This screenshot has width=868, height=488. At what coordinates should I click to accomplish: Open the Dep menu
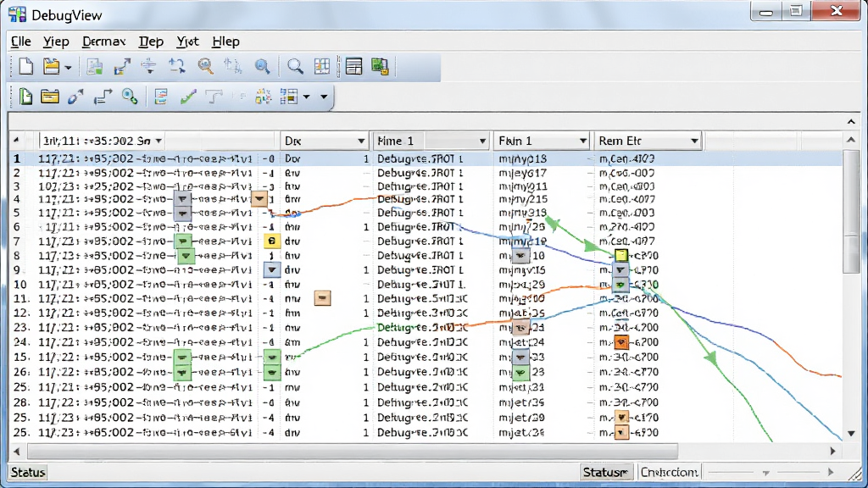[x=151, y=42]
